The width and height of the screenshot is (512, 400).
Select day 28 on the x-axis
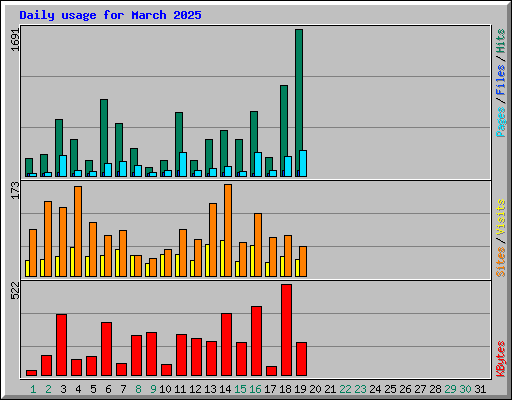[x=435, y=389]
